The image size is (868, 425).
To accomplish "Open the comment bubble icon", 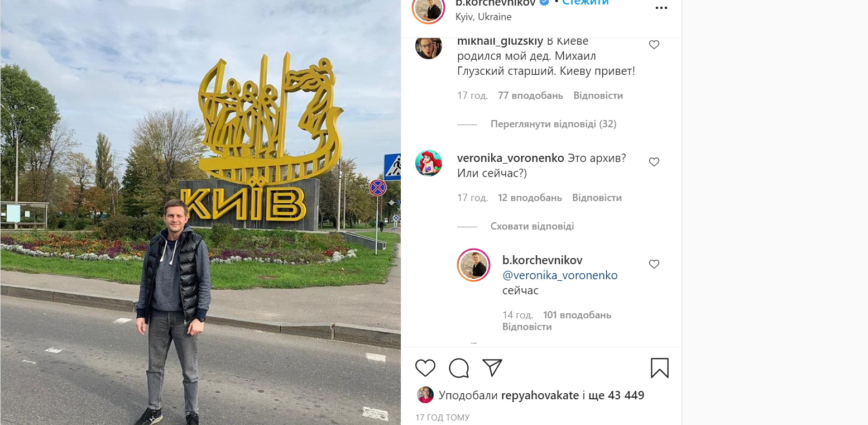I will pyautogui.click(x=459, y=368).
